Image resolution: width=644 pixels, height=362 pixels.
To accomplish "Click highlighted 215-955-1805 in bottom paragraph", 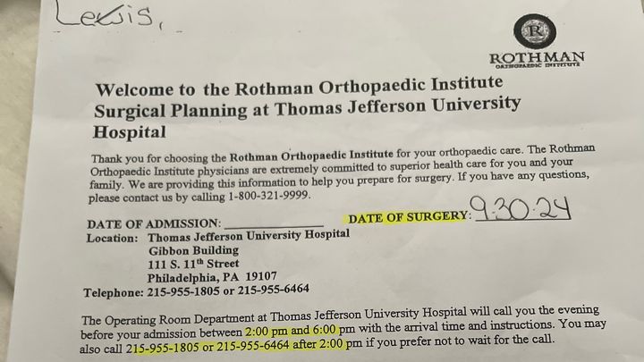I will pyautogui.click(x=162, y=348).
